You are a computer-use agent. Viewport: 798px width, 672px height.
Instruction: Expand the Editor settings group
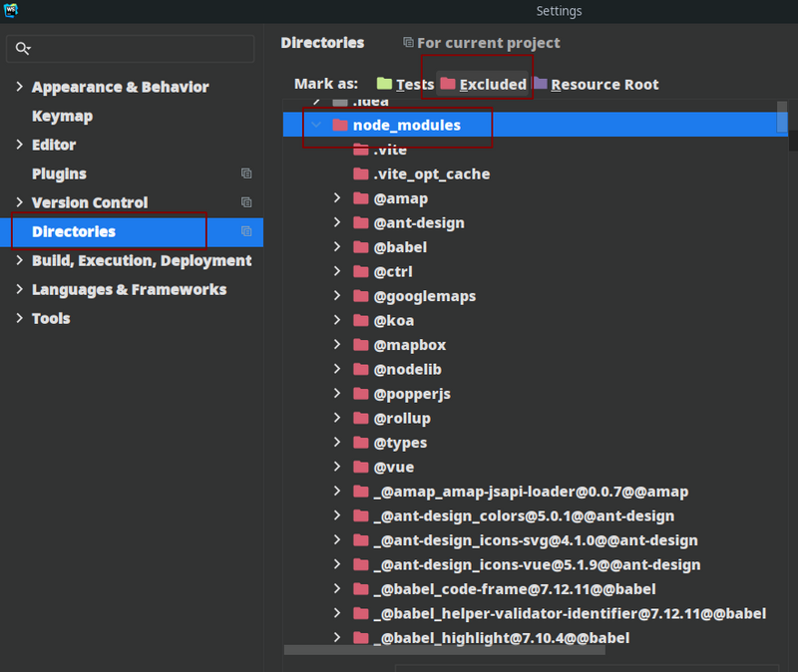tap(19, 145)
